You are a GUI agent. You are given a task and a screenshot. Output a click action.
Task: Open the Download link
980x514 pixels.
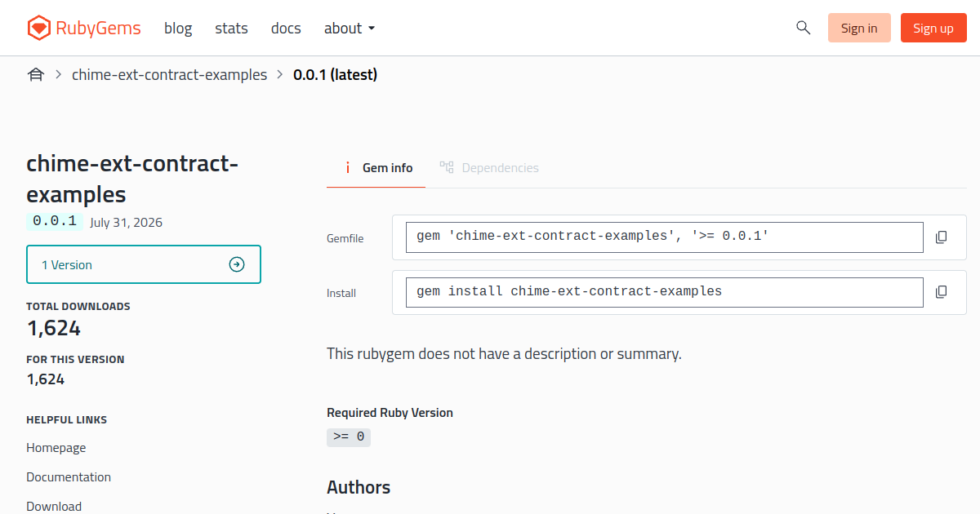coord(54,507)
